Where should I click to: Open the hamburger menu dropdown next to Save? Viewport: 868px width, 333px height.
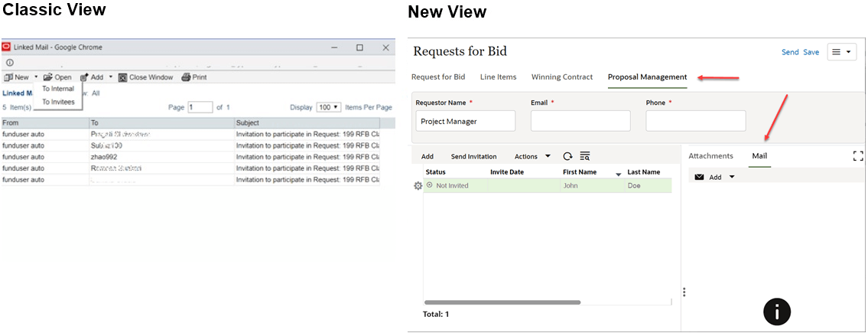(842, 51)
